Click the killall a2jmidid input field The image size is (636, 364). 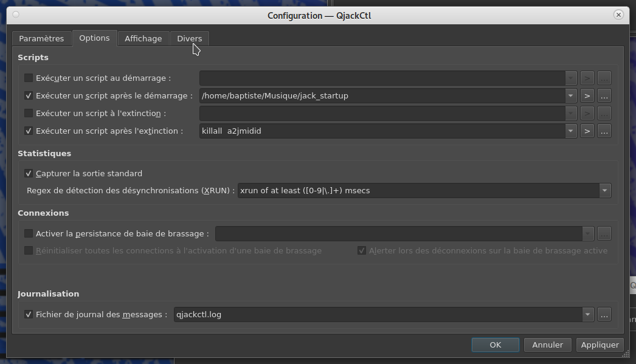point(382,131)
